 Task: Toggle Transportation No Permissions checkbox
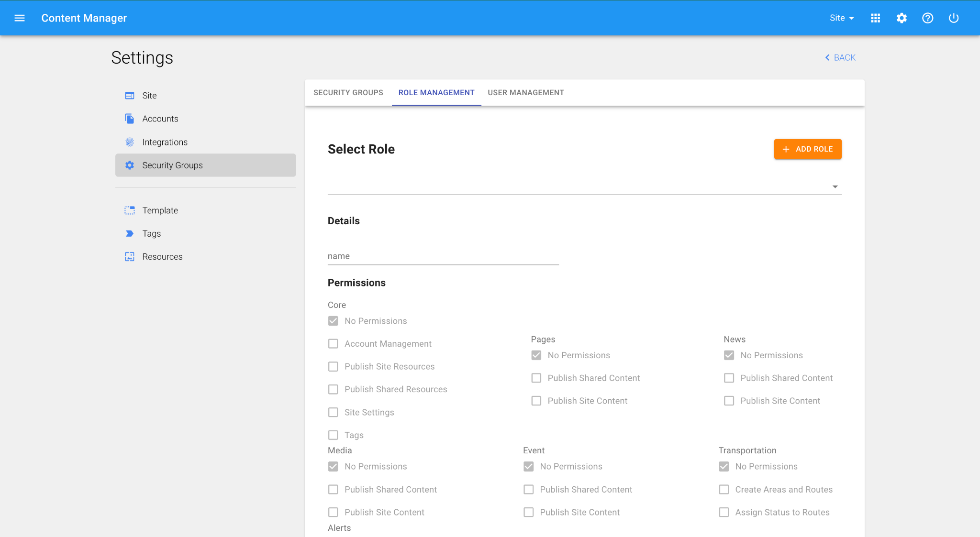[x=724, y=467]
